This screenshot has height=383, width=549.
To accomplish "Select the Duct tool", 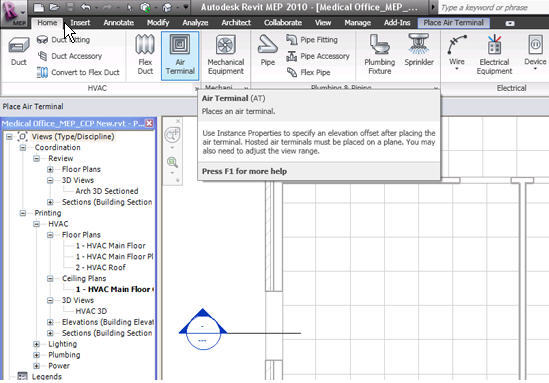I will pyautogui.click(x=18, y=52).
